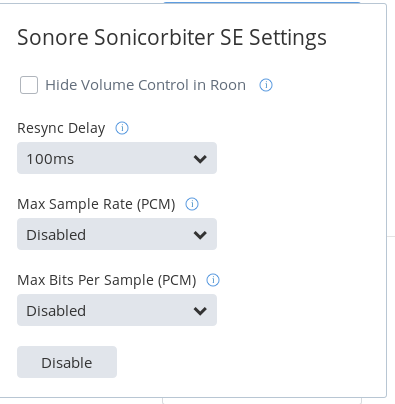Screen dimensions: 395x404
Task: Enable Hide Volume Control in Roon checkbox
Action: click(x=29, y=85)
